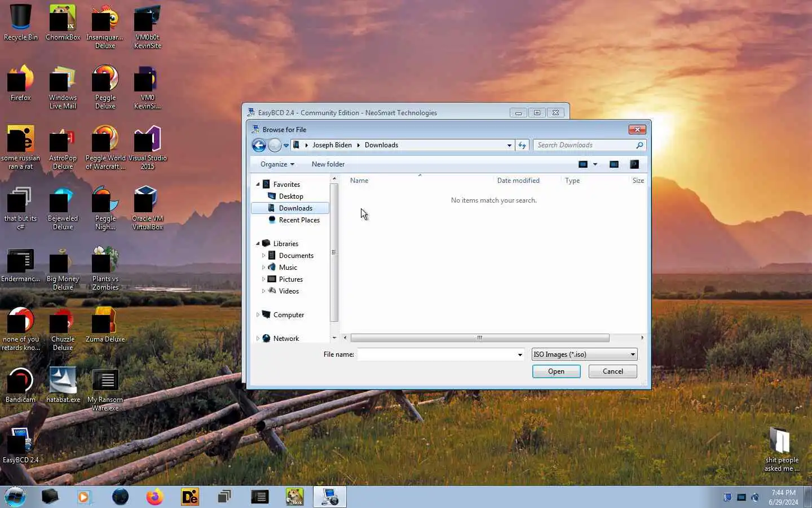Click Joseph Biden in the address breadcrumb
Image resolution: width=812 pixels, height=508 pixels.
click(x=332, y=145)
